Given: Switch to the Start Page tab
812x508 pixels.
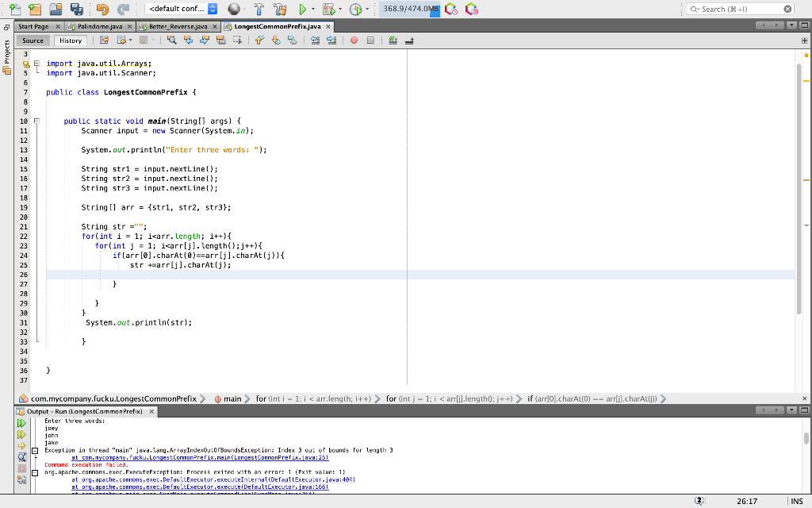Looking at the screenshot, I should pos(33,26).
